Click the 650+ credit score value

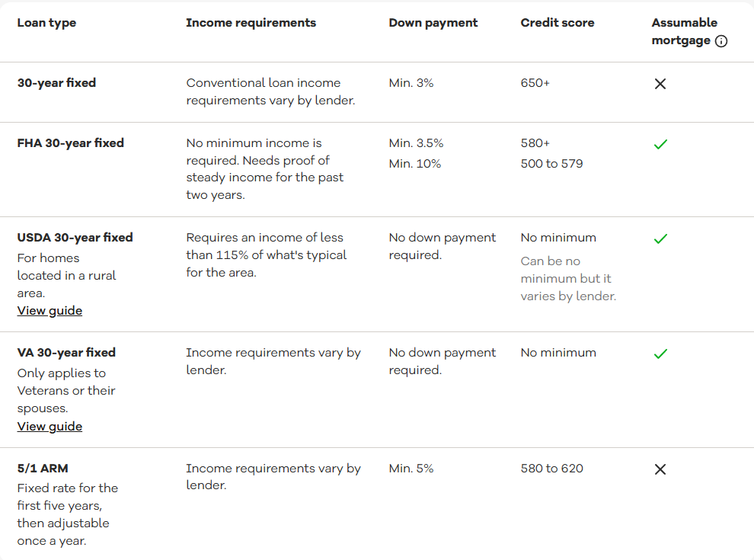[x=535, y=83]
